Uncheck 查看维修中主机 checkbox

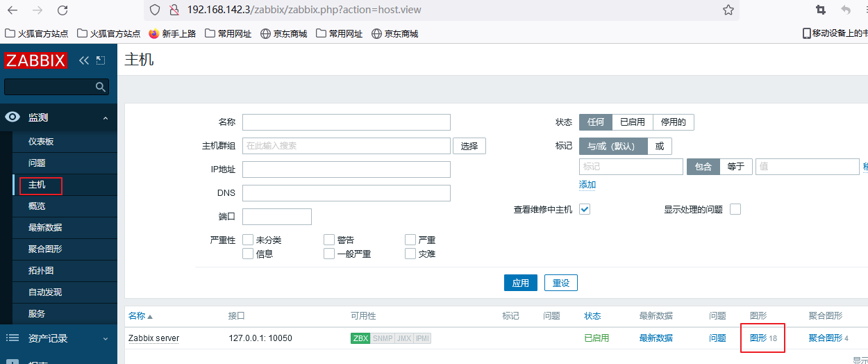[585, 209]
